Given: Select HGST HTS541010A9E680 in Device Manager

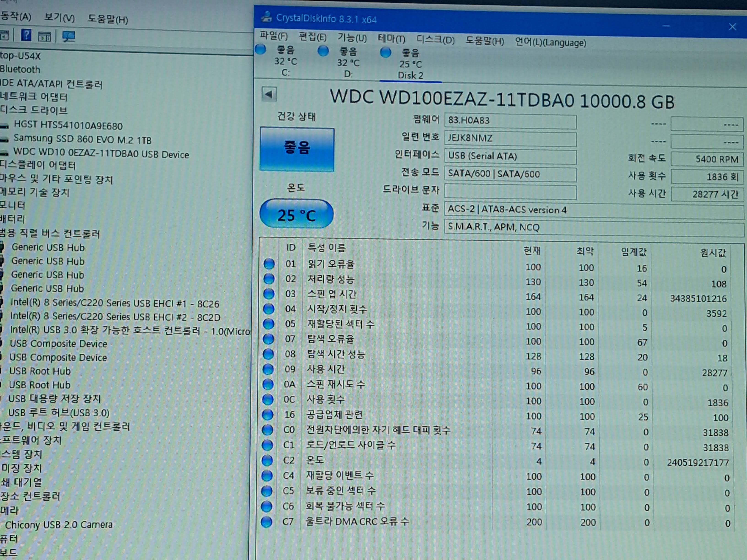Looking at the screenshot, I should point(68,125).
